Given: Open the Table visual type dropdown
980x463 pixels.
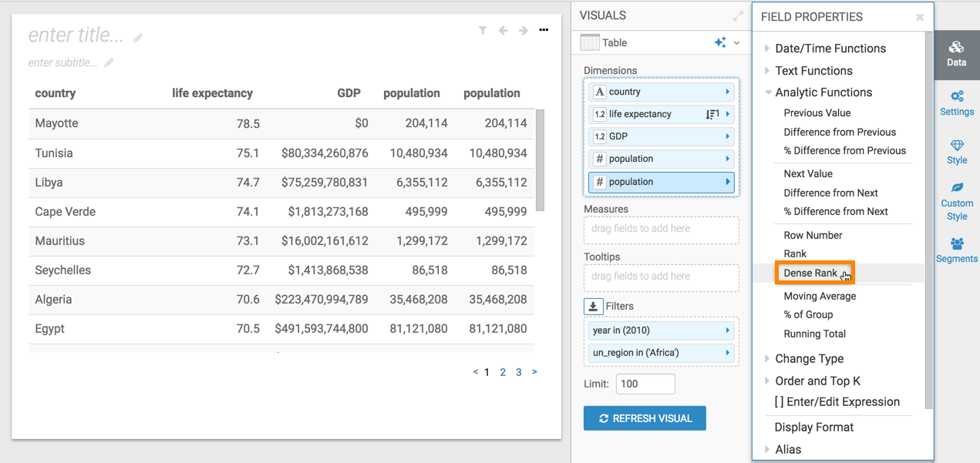Looking at the screenshot, I should point(736,43).
